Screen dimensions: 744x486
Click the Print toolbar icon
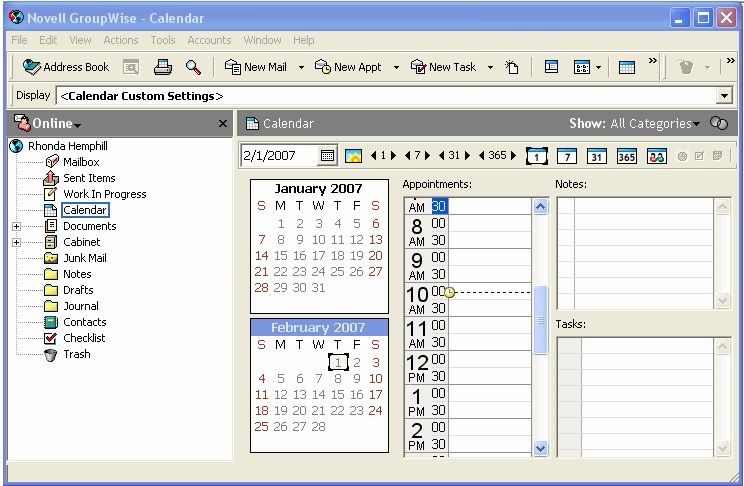pyautogui.click(x=163, y=67)
